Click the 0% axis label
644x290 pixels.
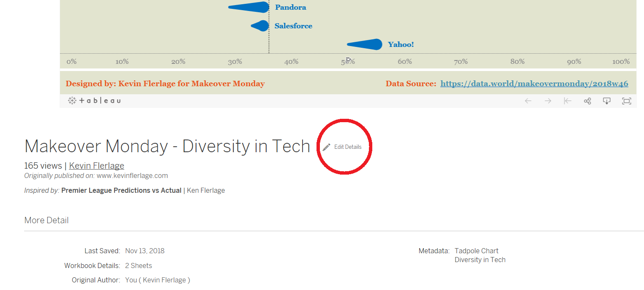point(71,62)
